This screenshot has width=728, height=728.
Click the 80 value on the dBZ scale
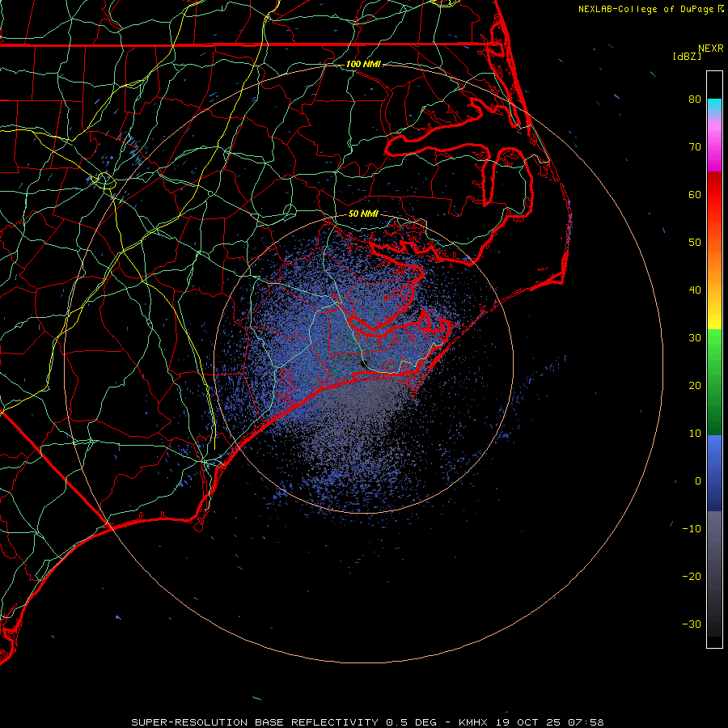pyautogui.click(x=695, y=99)
